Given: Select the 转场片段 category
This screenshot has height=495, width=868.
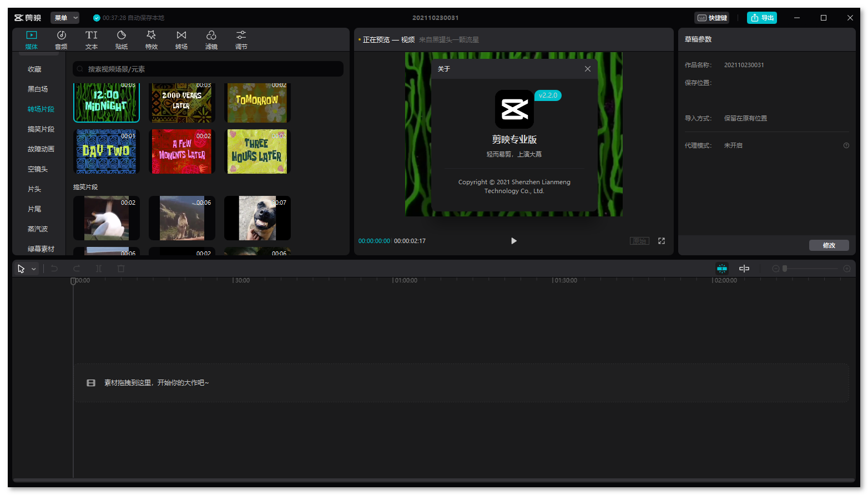Looking at the screenshot, I should 41,109.
